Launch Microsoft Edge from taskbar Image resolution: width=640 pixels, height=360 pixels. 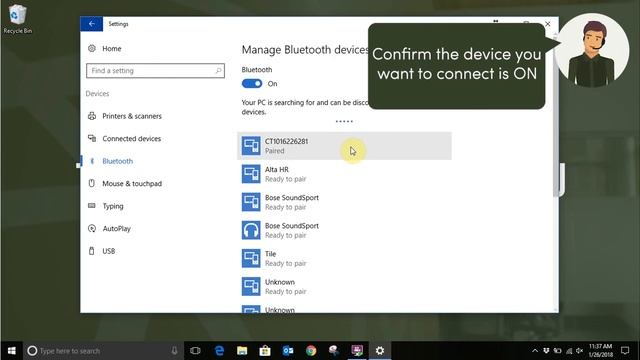219,351
